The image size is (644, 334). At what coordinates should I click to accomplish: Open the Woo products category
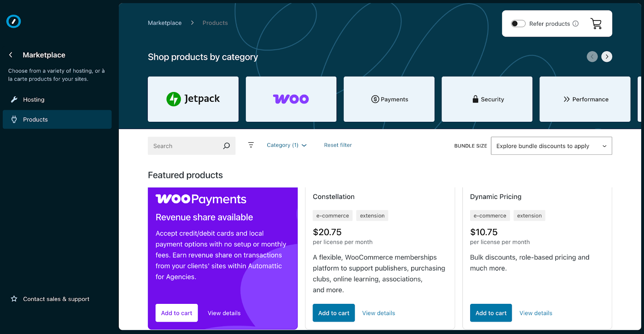click(x=291, y=99)
